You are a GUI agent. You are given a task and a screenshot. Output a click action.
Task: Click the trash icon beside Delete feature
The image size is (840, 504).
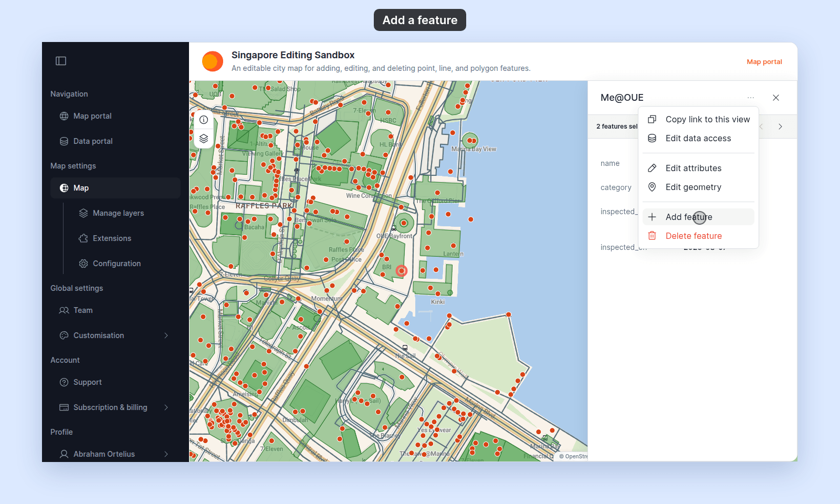(x=652, y=236)
